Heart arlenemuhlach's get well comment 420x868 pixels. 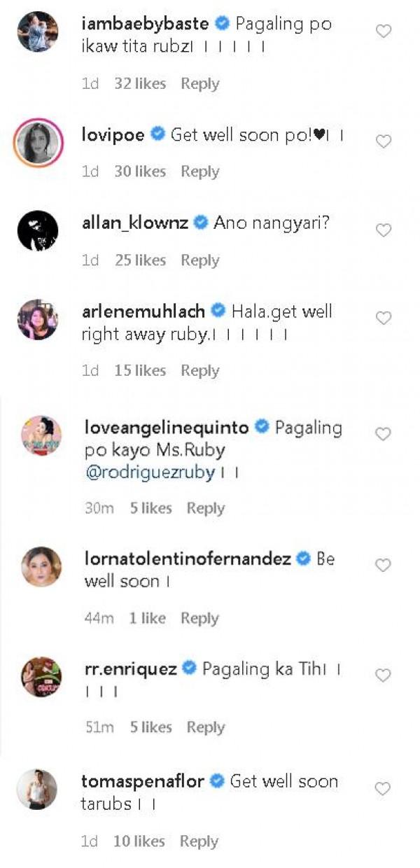pos(383,318)
